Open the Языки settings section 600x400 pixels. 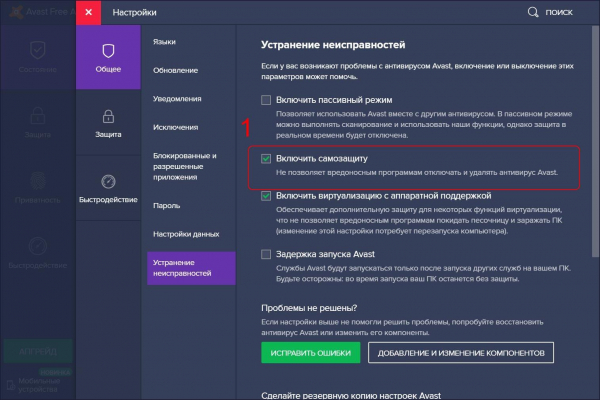tap(164, 42)
